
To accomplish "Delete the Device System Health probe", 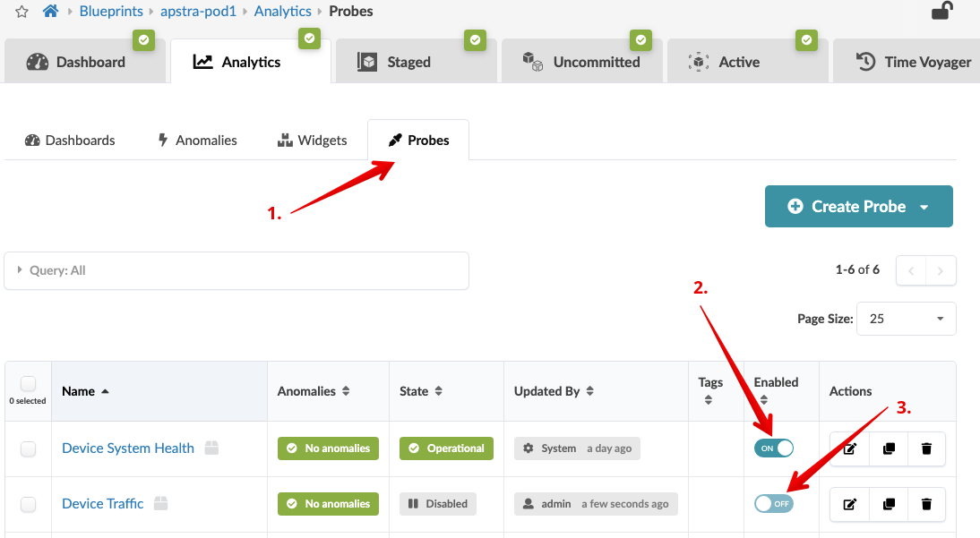I will (926, 449).
